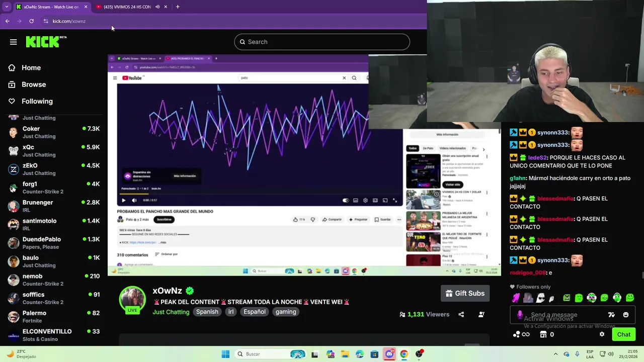Click username g1ahn in chat
644x362 pixels.
point(518,178)
